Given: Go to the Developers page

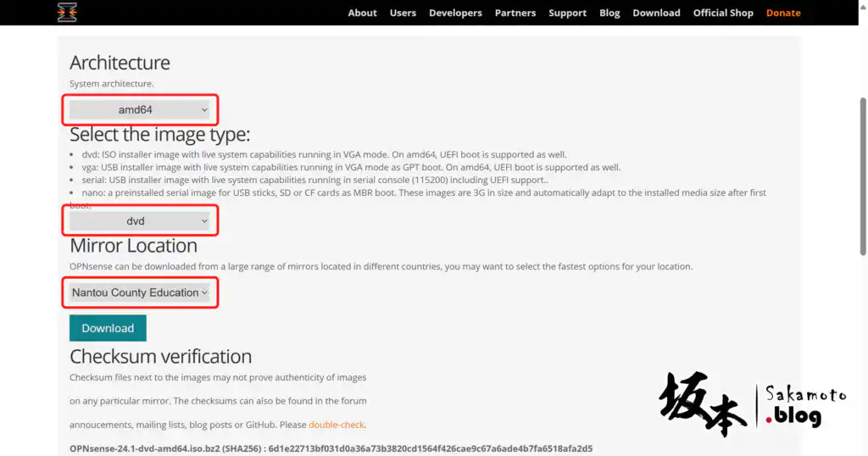Looking at the screenshot, I should tap(455, 13).
